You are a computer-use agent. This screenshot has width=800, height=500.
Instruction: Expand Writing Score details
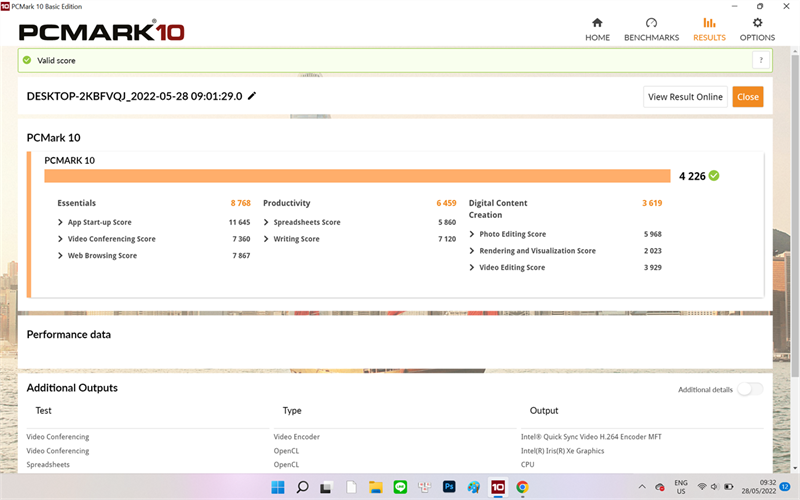point(266,239)
